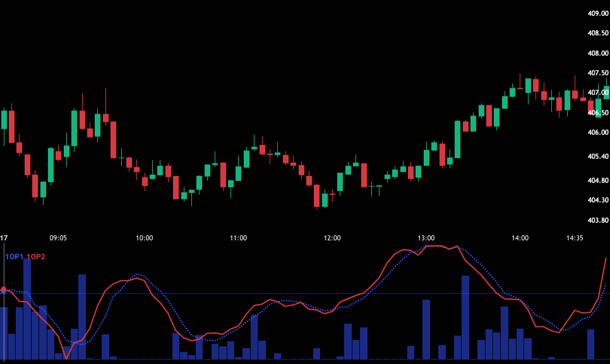610x364 pixels.
Task: Click the 11:00 time axis label
Action: pyautogui.click(x=238, y=238)
